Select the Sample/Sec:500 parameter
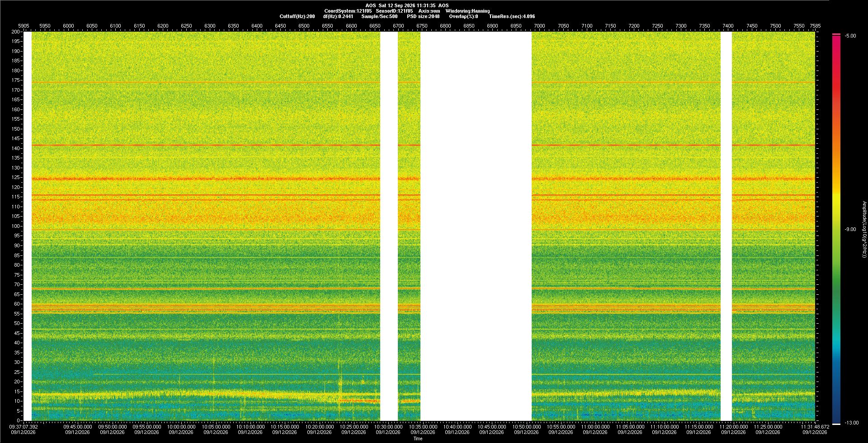The width and height of the screenshot is (868, 443). point(379,16)
